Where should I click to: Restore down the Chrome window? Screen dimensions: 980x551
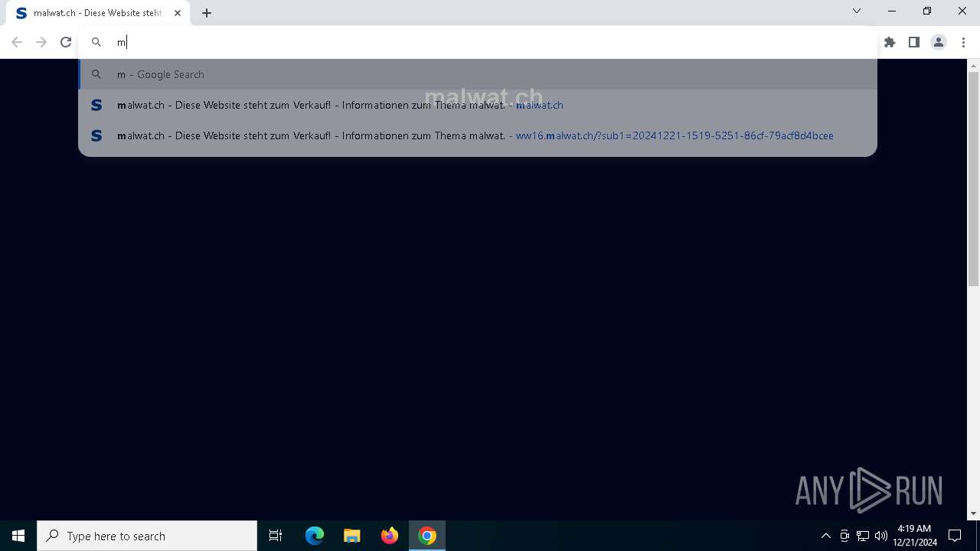(x=927, y=11)
